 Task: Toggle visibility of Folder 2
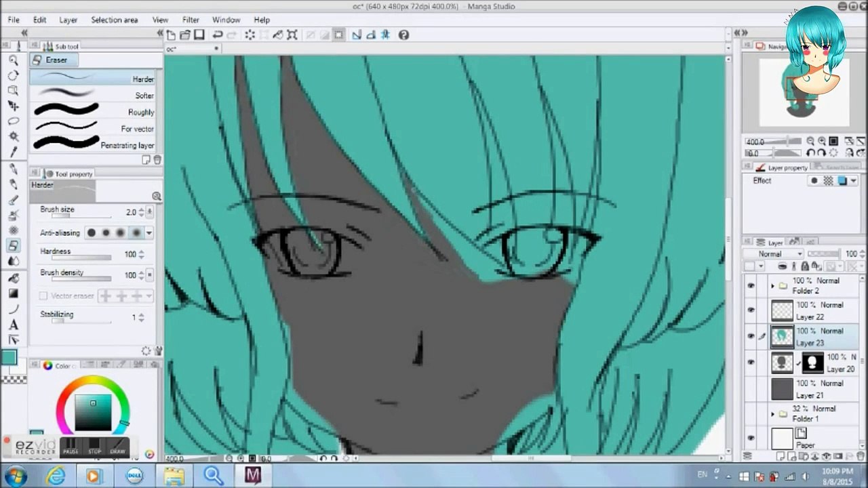coord(751,285)
